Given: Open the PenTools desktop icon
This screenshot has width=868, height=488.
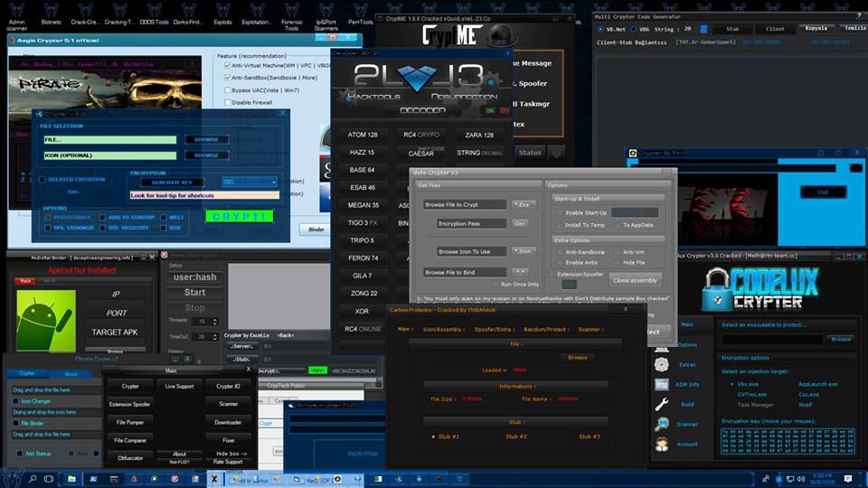Looking at the screenshot, I should click(x=361, y=14).
